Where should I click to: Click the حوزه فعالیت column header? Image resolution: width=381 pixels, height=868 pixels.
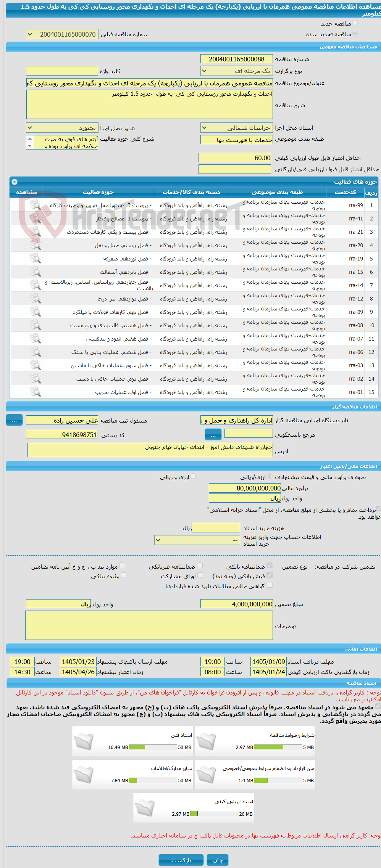coord(98,192)
